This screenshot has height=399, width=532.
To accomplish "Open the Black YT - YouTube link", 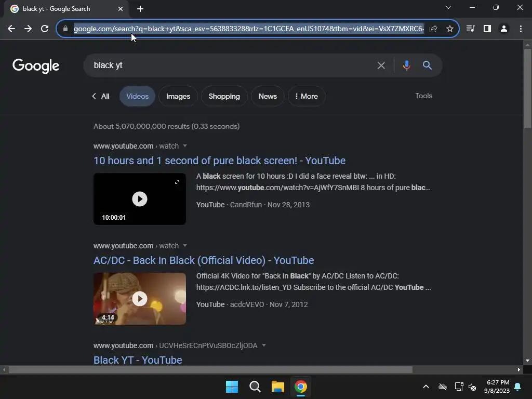I will (138, 360).
